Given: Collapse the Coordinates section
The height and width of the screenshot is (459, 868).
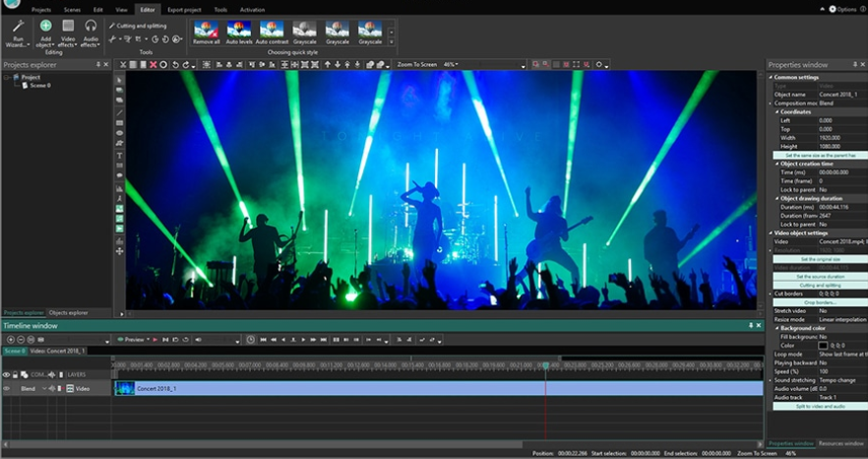Looking at the screenshot, I should tap(776, 112).
